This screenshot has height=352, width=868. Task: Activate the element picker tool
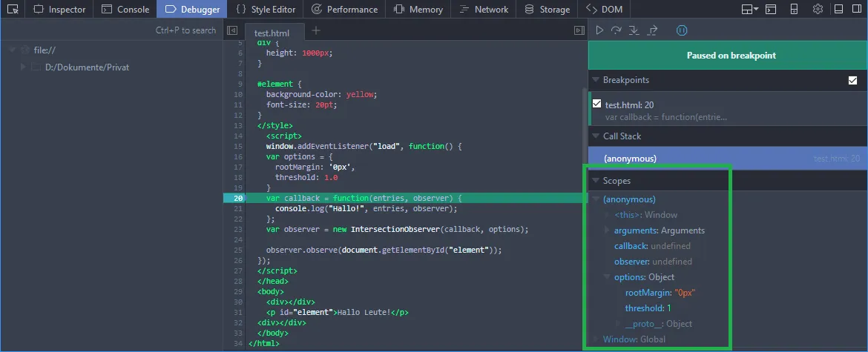(13, 9)
